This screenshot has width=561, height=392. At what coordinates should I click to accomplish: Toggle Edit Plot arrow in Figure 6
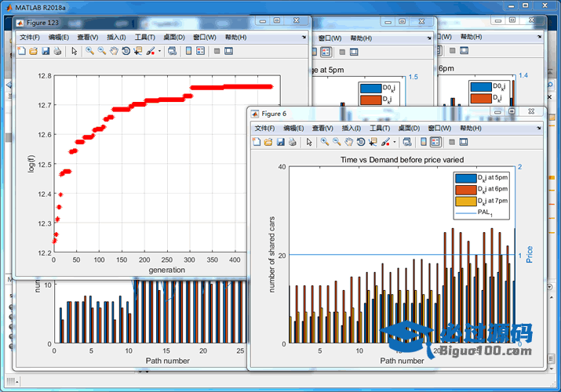coord(309,142)
